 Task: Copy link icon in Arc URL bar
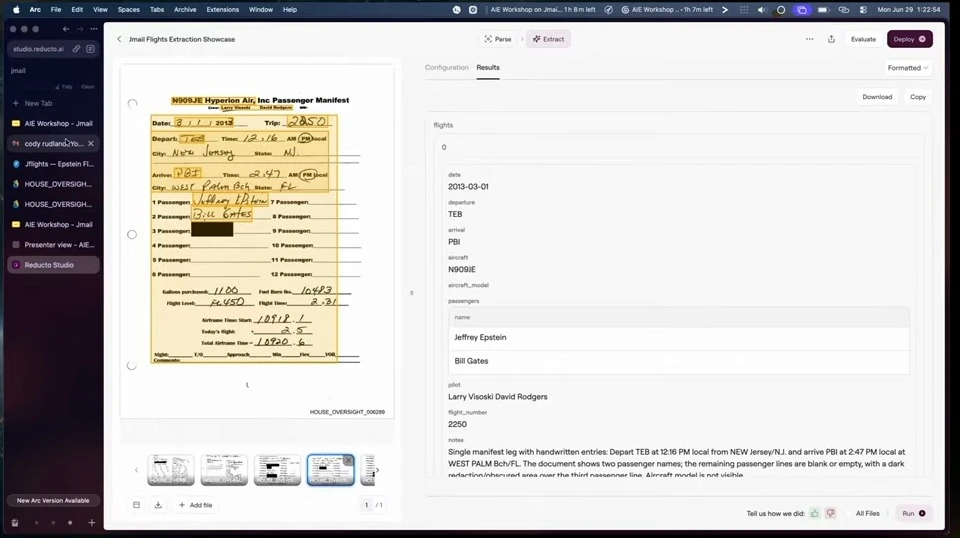77,49
